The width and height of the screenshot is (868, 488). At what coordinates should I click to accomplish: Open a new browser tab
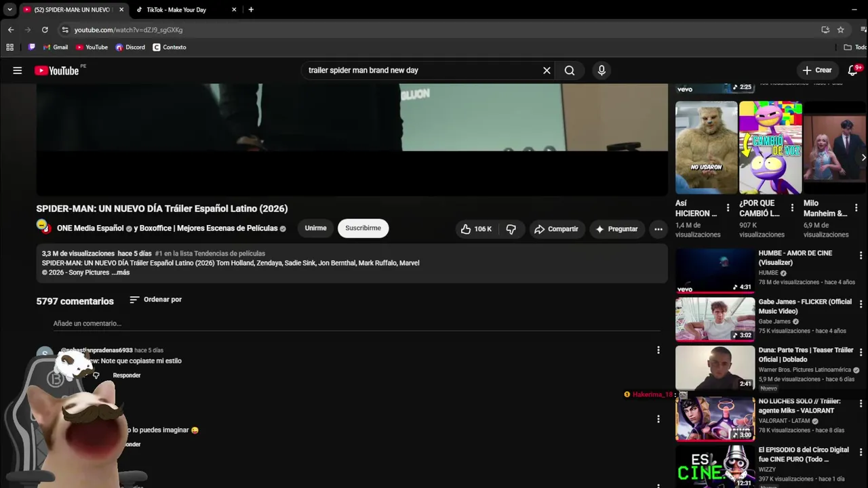[x=251, y=9]
